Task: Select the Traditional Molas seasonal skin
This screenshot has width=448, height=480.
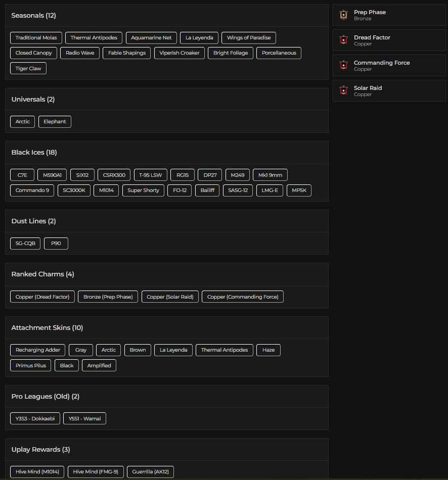Action: coord(36,37)
